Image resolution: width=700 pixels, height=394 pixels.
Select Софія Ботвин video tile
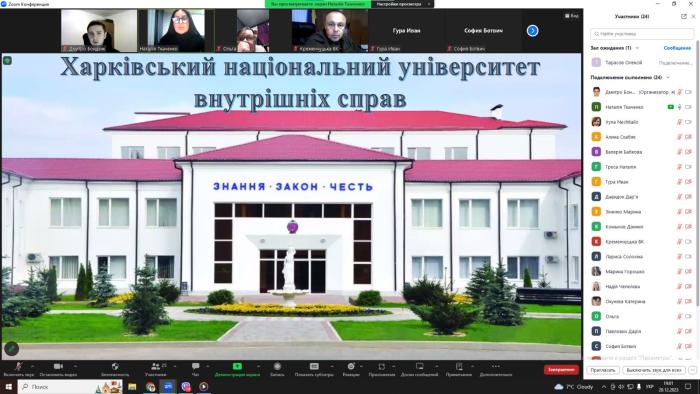pos(483,30)
